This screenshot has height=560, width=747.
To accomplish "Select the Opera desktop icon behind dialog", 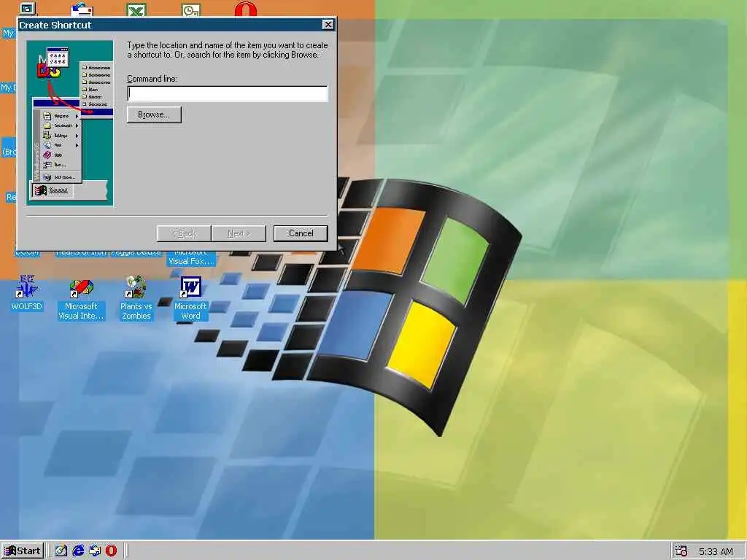I will click(x=246, y=9).
